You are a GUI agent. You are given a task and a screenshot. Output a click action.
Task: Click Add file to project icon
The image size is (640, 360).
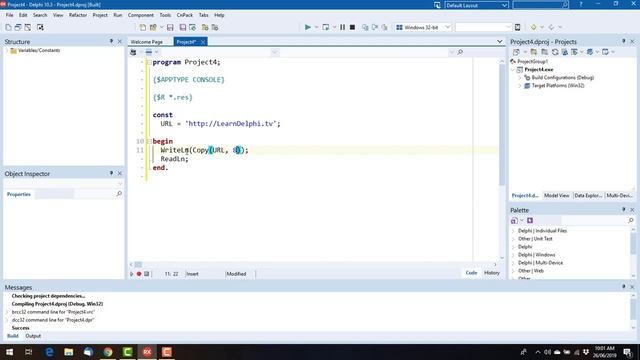coord(205,27)
